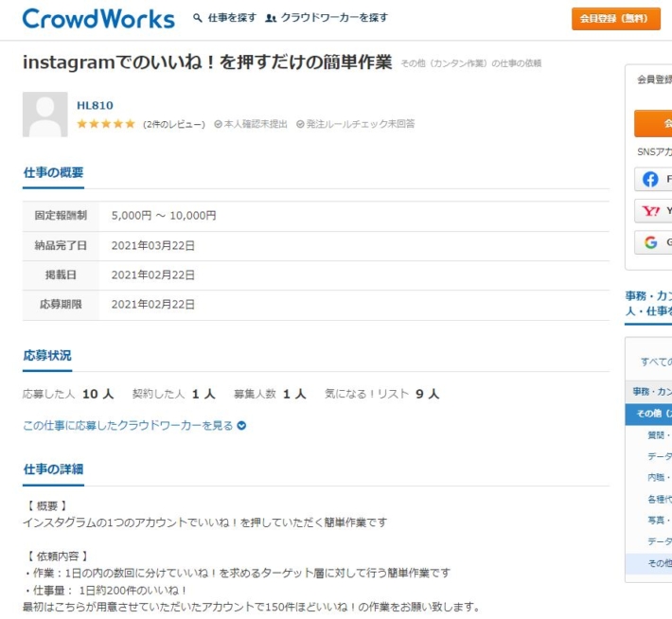Click the people icon beside クラウドワーカーを探す
The height and width of the screenshot is (619, 672).
pos(271,18)
